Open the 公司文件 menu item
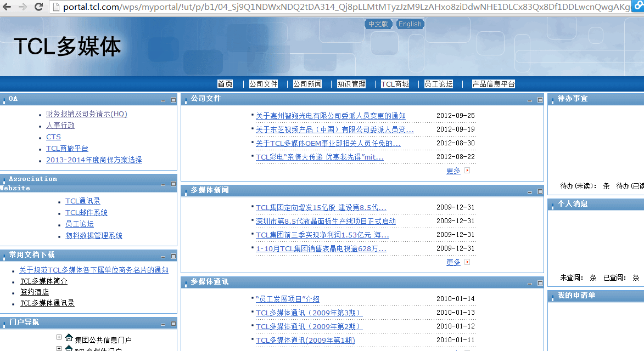 pos(264,84)
